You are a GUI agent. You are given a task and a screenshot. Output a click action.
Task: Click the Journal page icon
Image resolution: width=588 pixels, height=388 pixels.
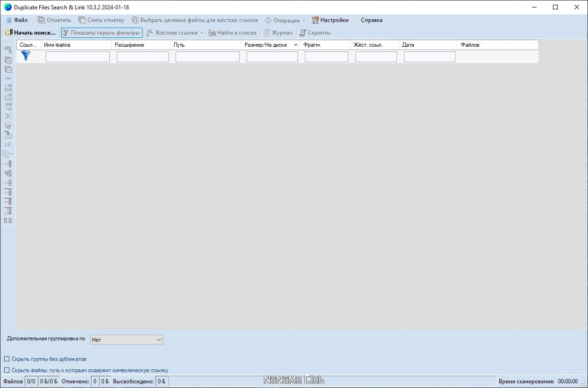267,33
